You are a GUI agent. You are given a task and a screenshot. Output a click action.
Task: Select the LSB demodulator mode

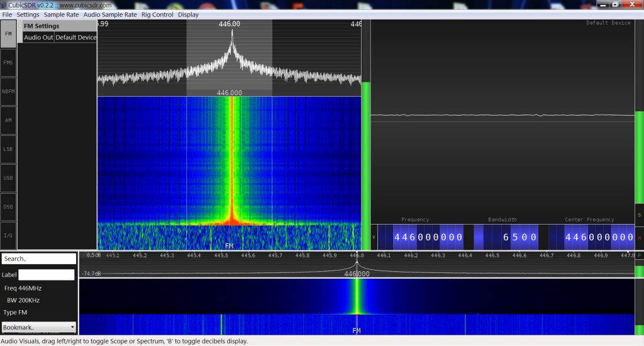click(8, 149)
